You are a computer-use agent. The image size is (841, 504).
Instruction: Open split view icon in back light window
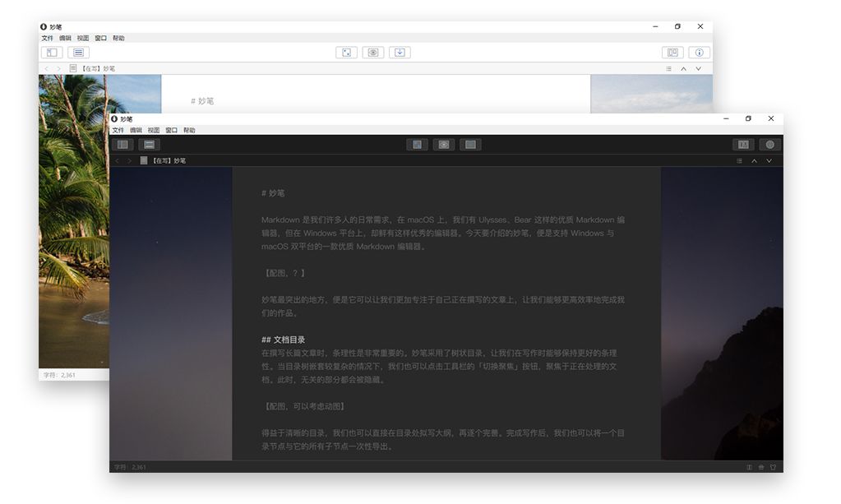tap(672, 53)
